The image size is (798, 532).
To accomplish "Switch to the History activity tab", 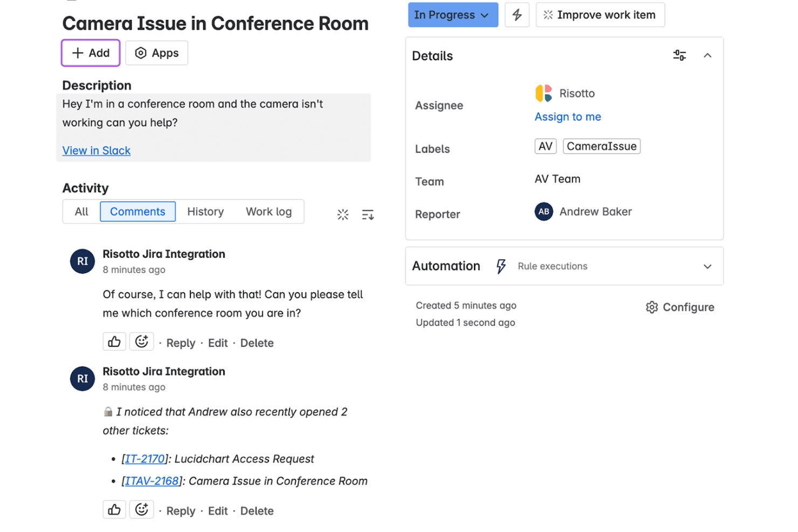I will click(205, 212).
